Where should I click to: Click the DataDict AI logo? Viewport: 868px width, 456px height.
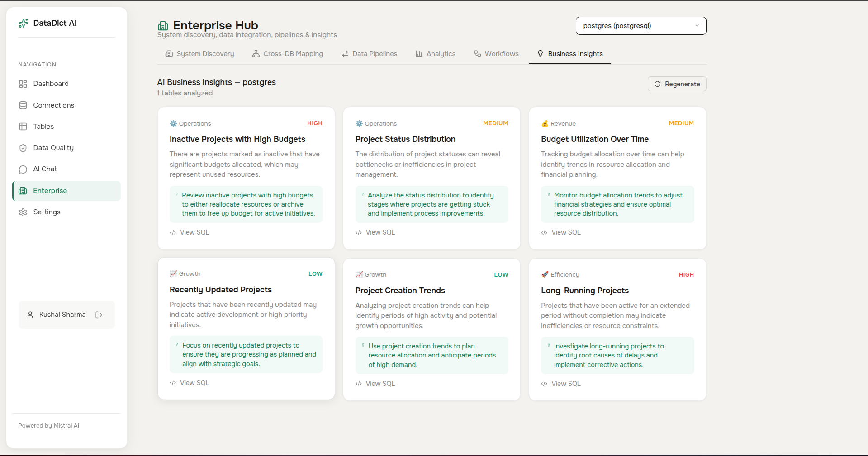coord(47,23)
